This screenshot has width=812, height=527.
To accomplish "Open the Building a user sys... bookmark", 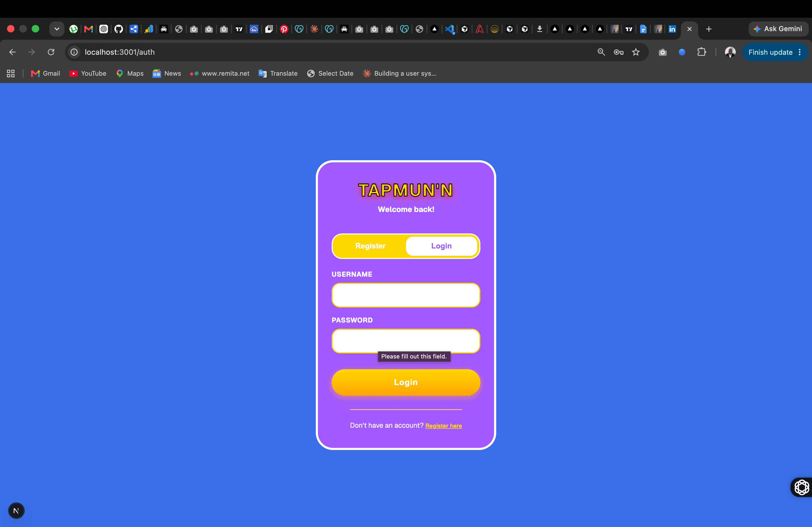I will pyautogui.click(x=400, y=73).
